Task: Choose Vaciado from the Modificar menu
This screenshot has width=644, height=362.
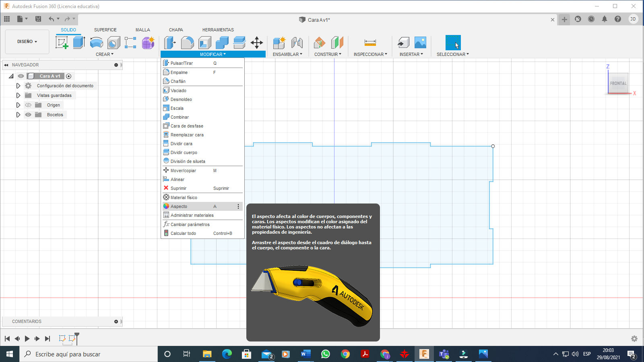Action: point(202,90)
